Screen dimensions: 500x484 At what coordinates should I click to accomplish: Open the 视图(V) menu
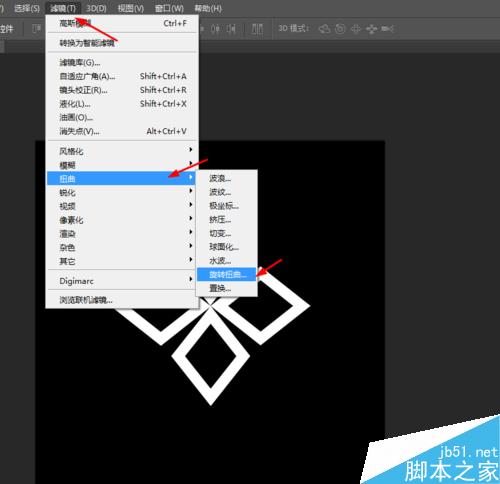pos(131,8)
